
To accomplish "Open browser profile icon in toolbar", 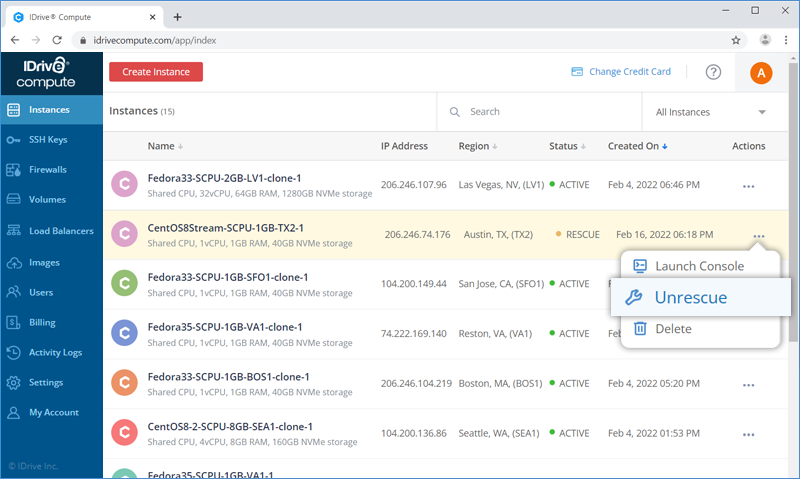I will click(765, 40).
